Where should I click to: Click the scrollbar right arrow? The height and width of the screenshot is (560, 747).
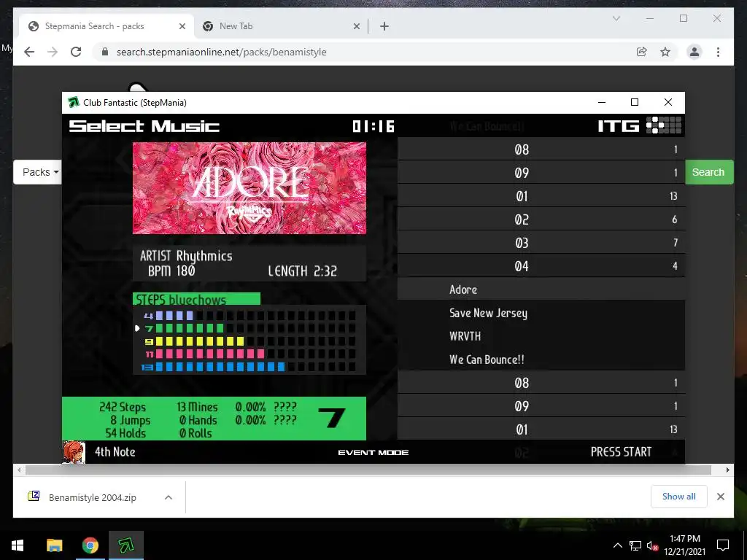[x=727, y=470]
